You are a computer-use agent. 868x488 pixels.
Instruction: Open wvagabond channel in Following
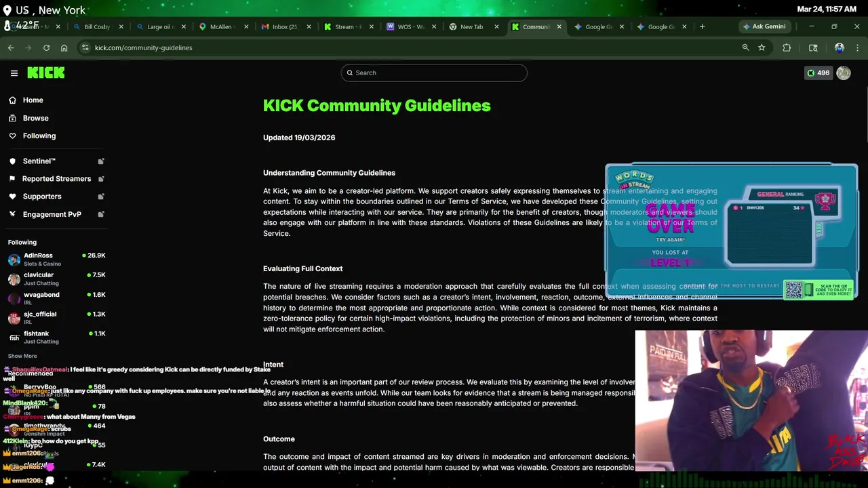(x=57, y=298)
